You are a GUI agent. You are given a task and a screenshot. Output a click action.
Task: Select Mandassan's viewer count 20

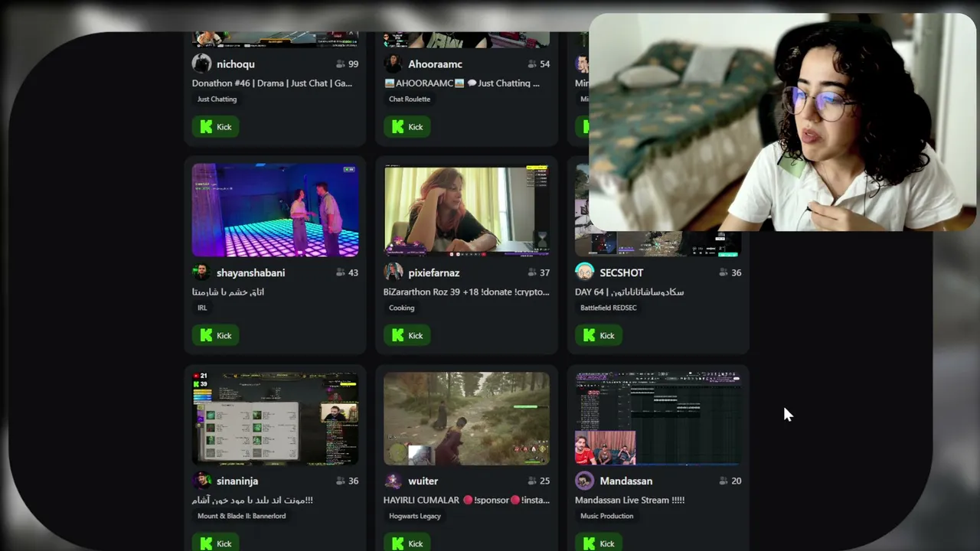730,481
